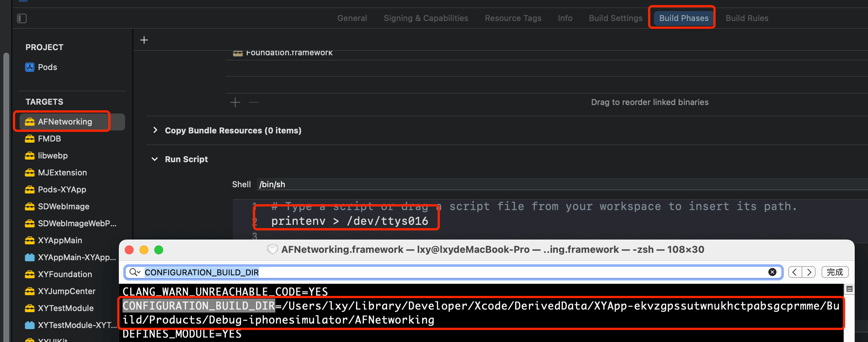The width and height of the screenshot is (868, 342).
Task: Click the Shell path input field
Action: click(x=554, y=184)
